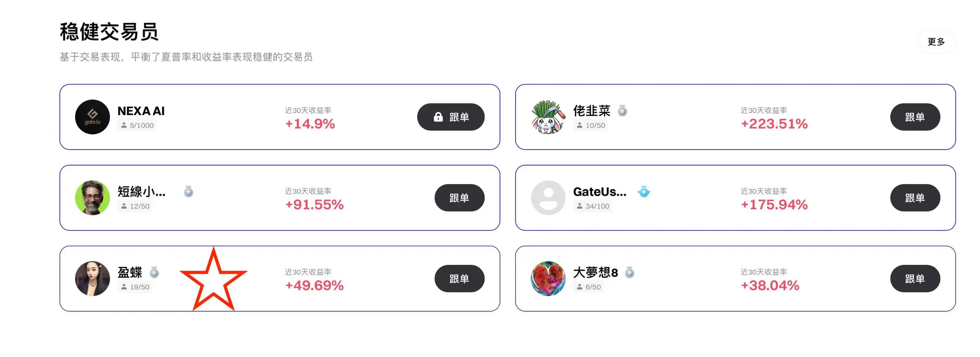Click the 盈蝶 trader avatar
980x357 pixels.
point(92,279)
